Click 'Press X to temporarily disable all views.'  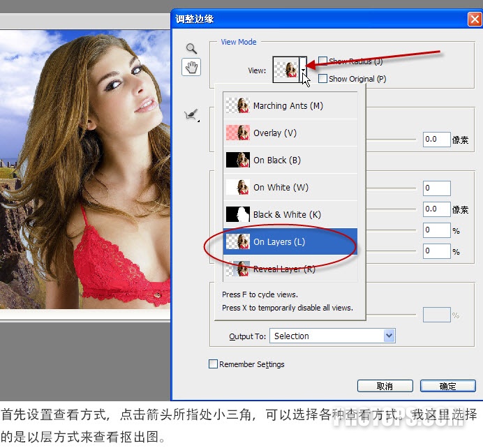288,308
